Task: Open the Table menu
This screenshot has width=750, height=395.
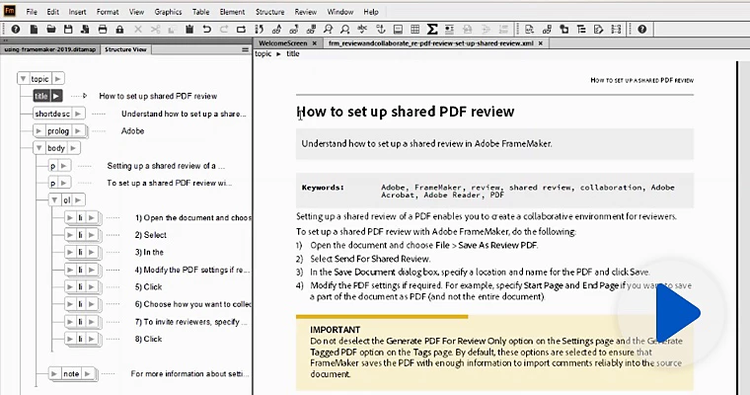Action: pyautogui.click(x=200, y=12)
